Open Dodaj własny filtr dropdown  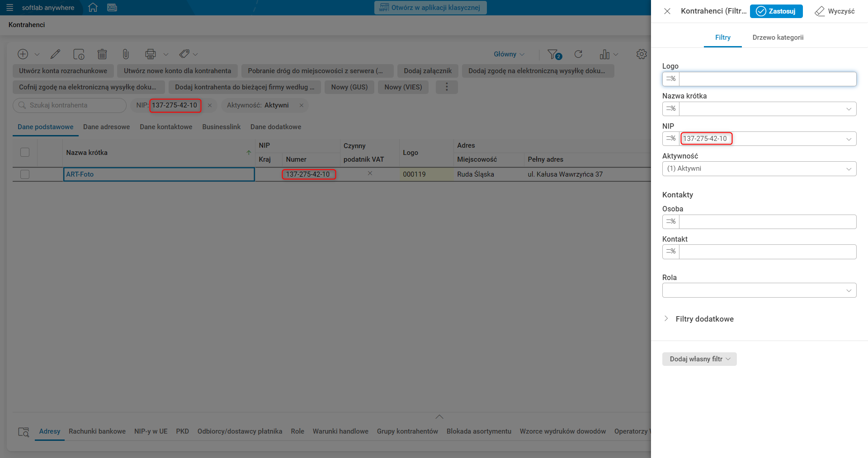click(699, 359)
